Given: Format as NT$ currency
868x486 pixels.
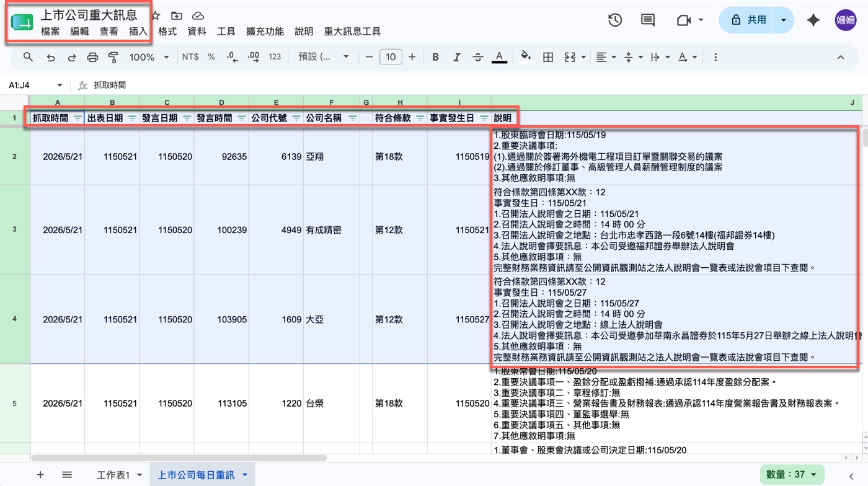Looking at the screenshot, I should pyautogui.click(x=190, y=57).
